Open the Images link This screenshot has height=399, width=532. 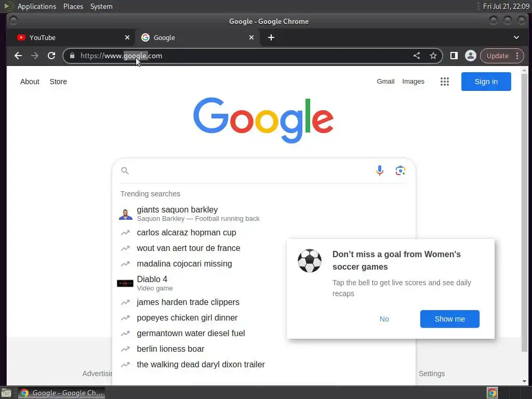413,82
